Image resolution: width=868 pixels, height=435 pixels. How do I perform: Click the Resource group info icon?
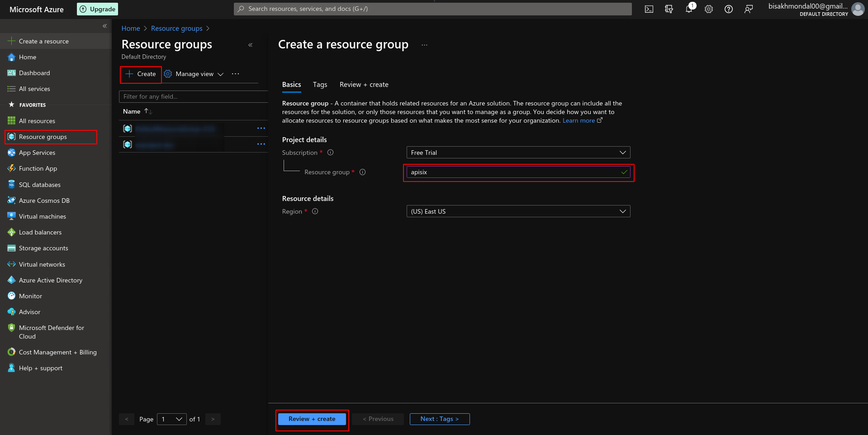coord(362,172)
